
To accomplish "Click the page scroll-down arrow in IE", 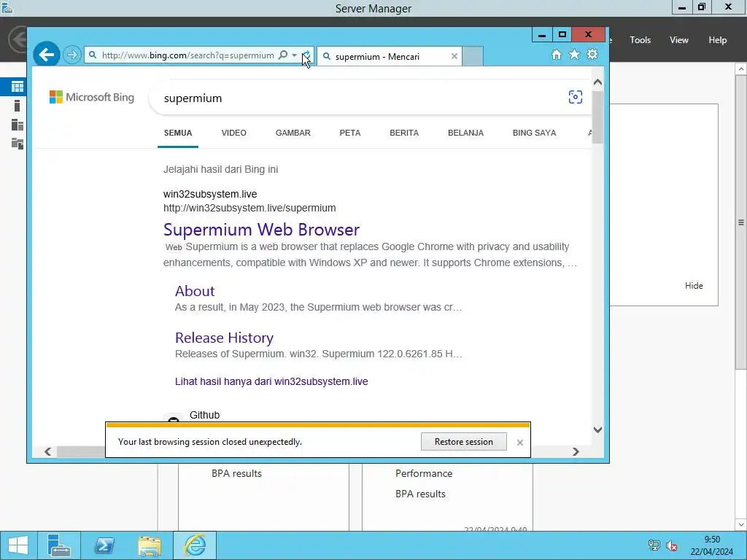I will click(x=598, y=429).
